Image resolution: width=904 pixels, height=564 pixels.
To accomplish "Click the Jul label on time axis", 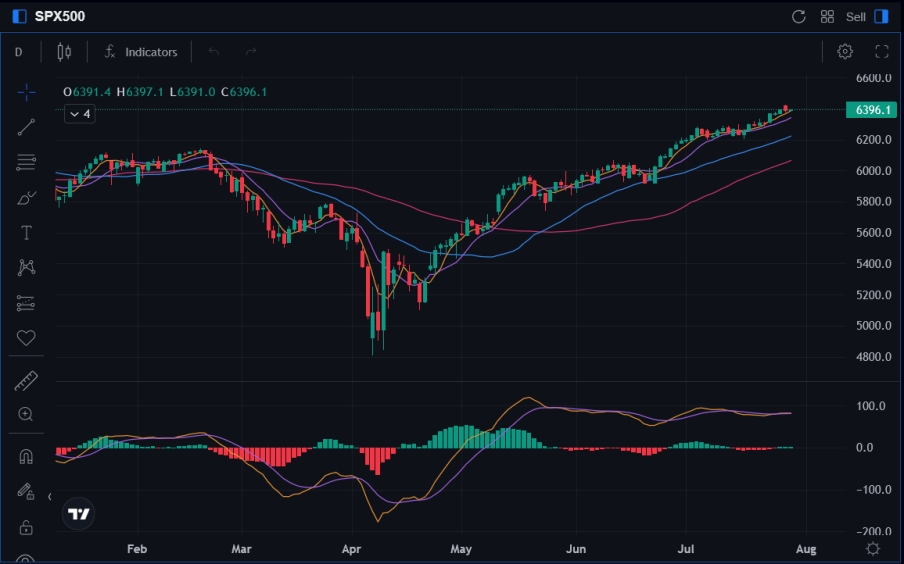I will point(685,549).
